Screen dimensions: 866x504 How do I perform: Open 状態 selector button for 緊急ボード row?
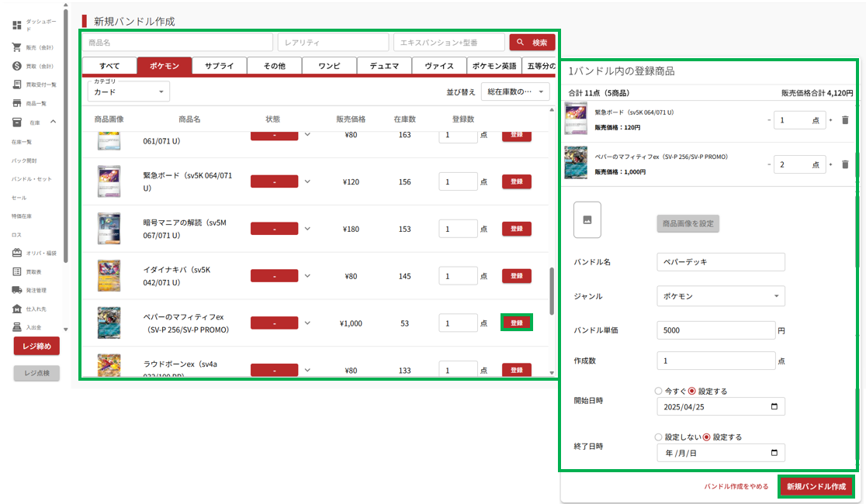pyautogui.click(x=275, y=181)
